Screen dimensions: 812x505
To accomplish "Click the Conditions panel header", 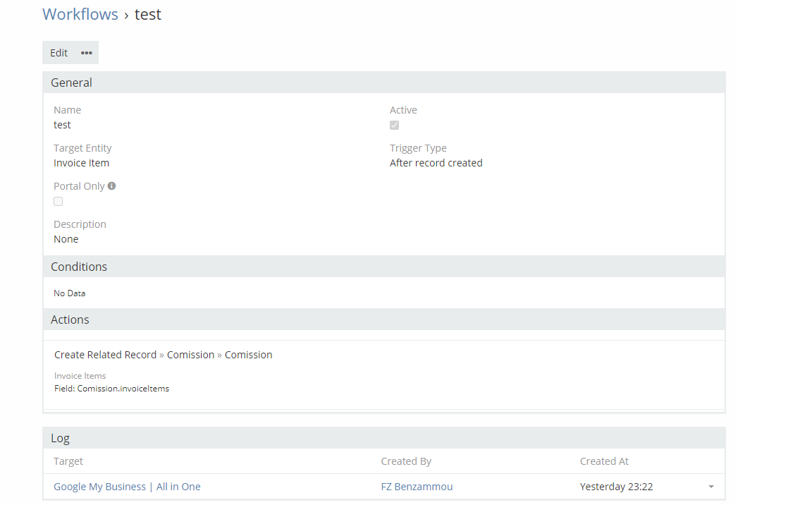I will tap(79, 267).
